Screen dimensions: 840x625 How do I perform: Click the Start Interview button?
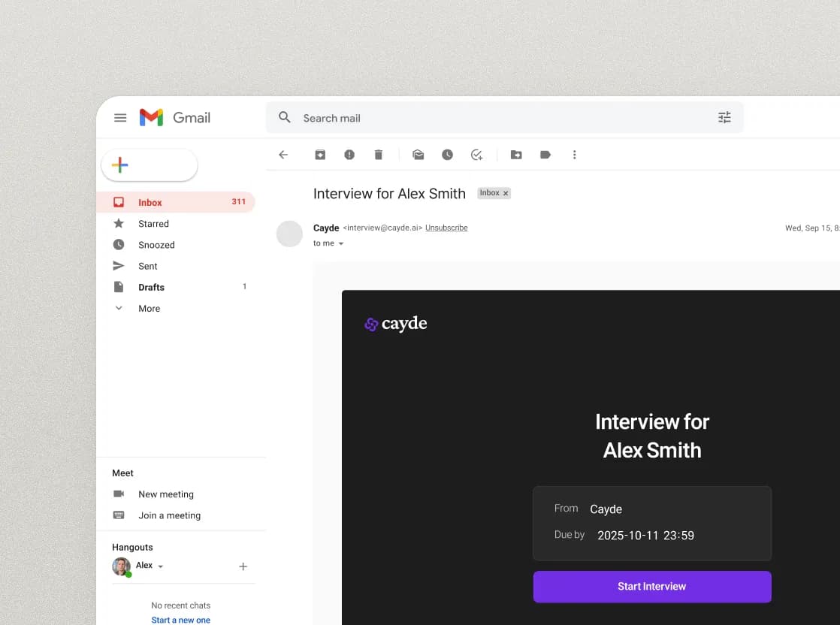[x=651, y=587]
